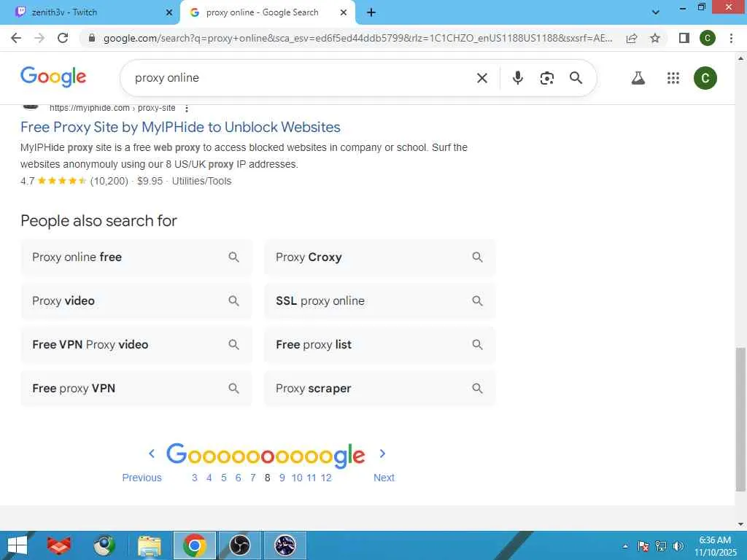Image resolution: width=747 pixels, height=560 pixels.
Task: Open site info padlock icon
Action: (x=92, y=38)
